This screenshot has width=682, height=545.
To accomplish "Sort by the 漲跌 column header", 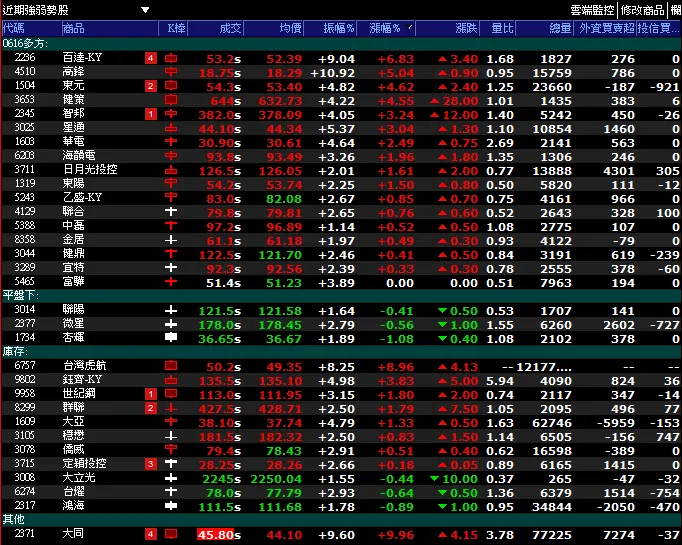I will [448, 28].
